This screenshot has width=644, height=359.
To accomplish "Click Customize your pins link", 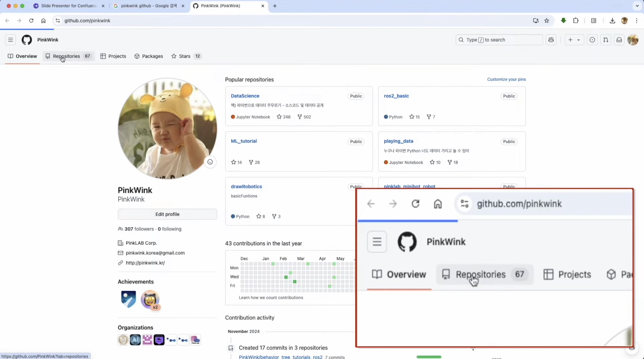I will click(x=506, y=80).
